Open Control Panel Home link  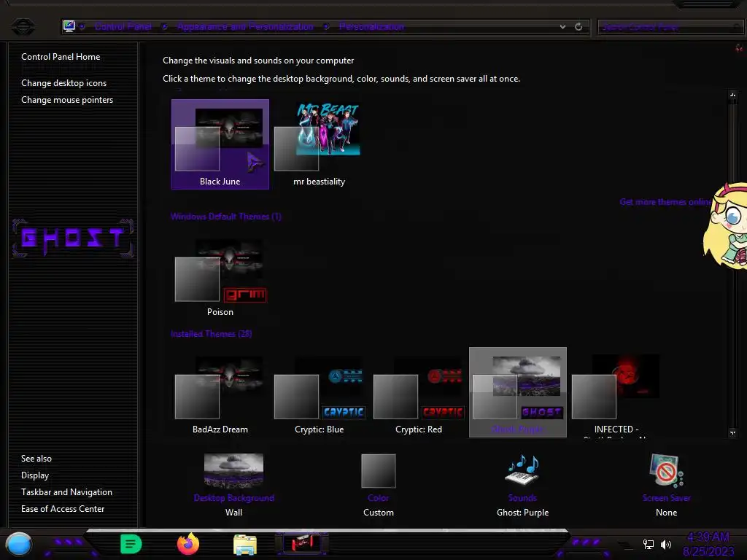click(x=61, y=57)
